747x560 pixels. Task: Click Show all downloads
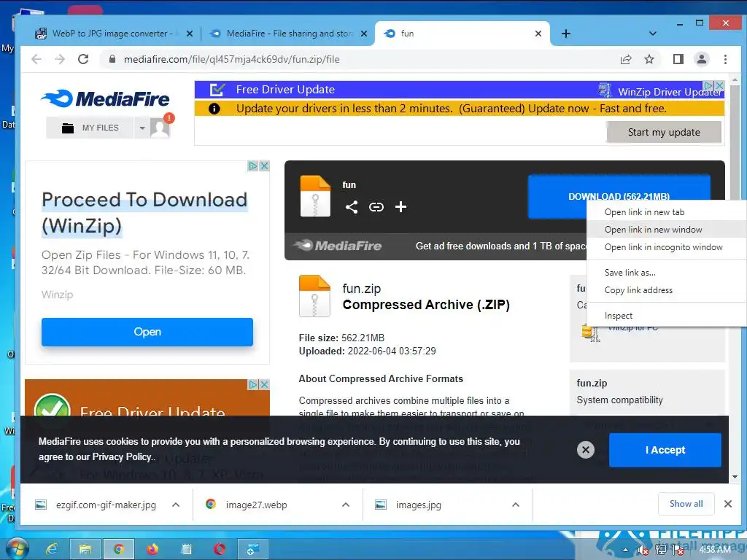[686, 504]
